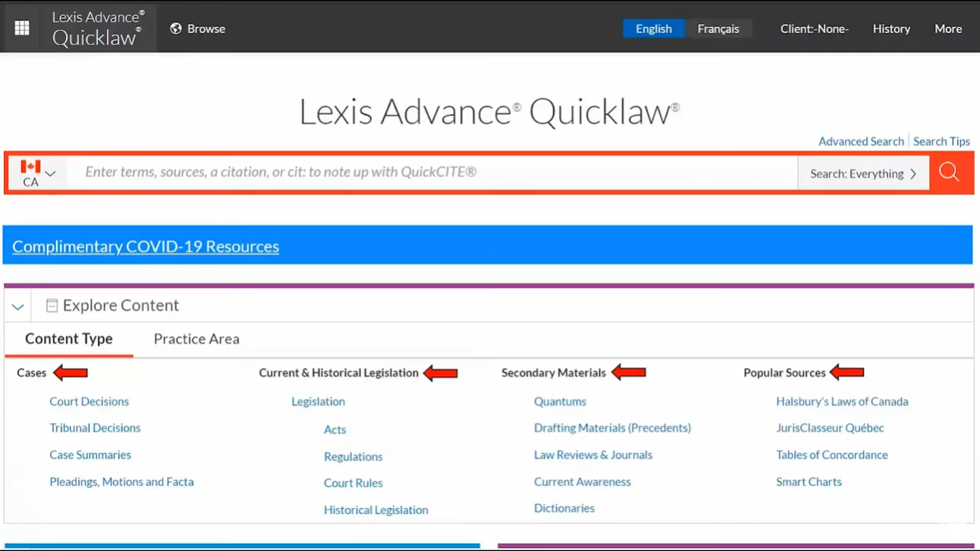
Task: Expand the More menu
Action: tap(948, 29)
